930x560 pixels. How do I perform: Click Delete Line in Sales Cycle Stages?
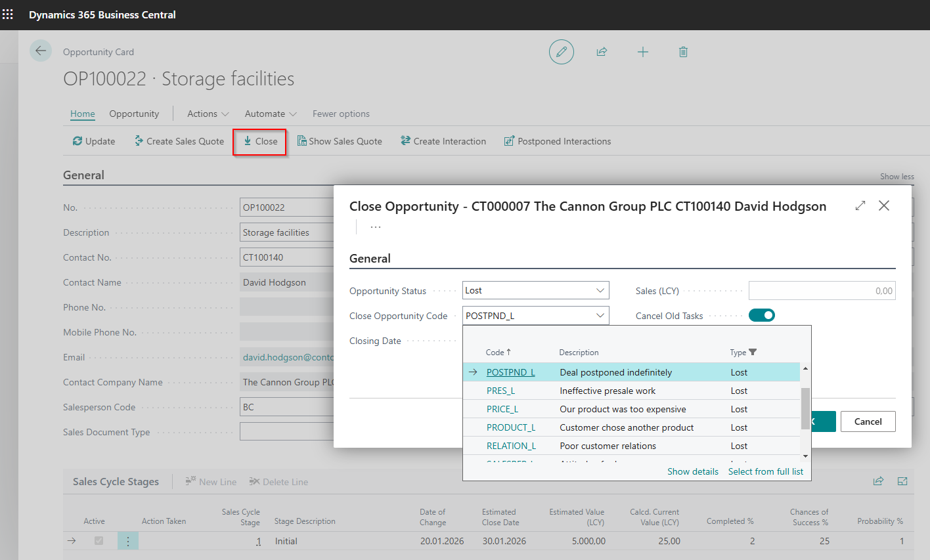278,482
